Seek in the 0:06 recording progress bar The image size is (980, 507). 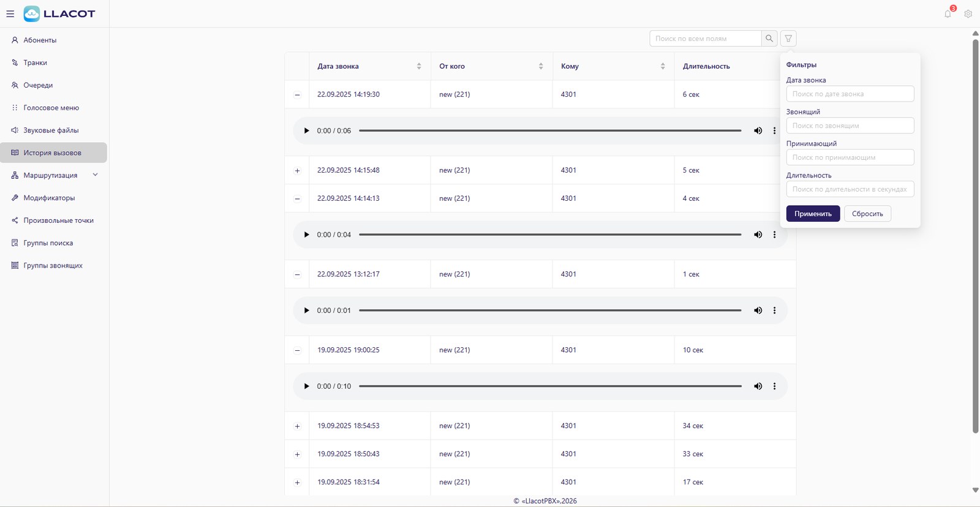[550, 130]
